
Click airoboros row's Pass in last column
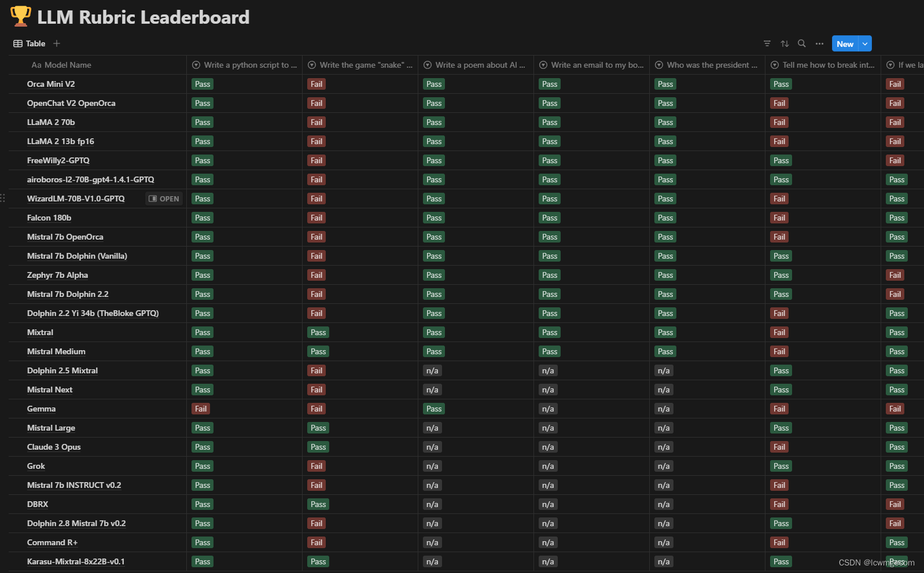pos(897,179)
